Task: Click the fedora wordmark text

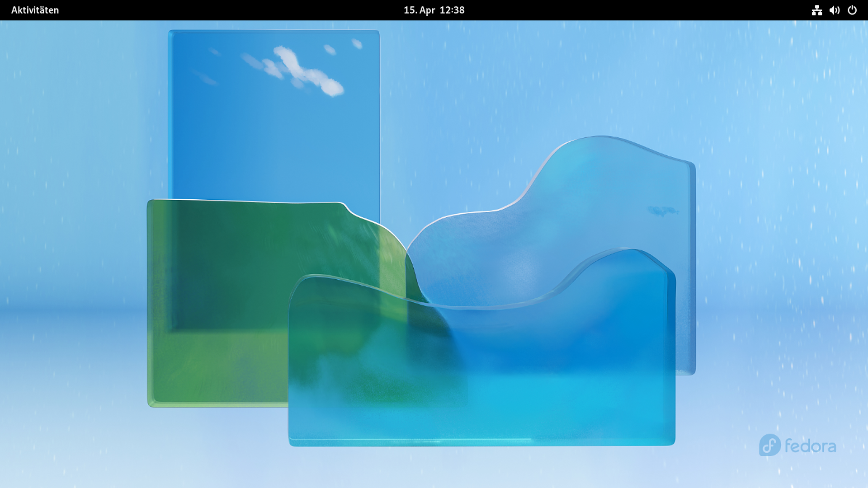Action: tap(810, 446)
